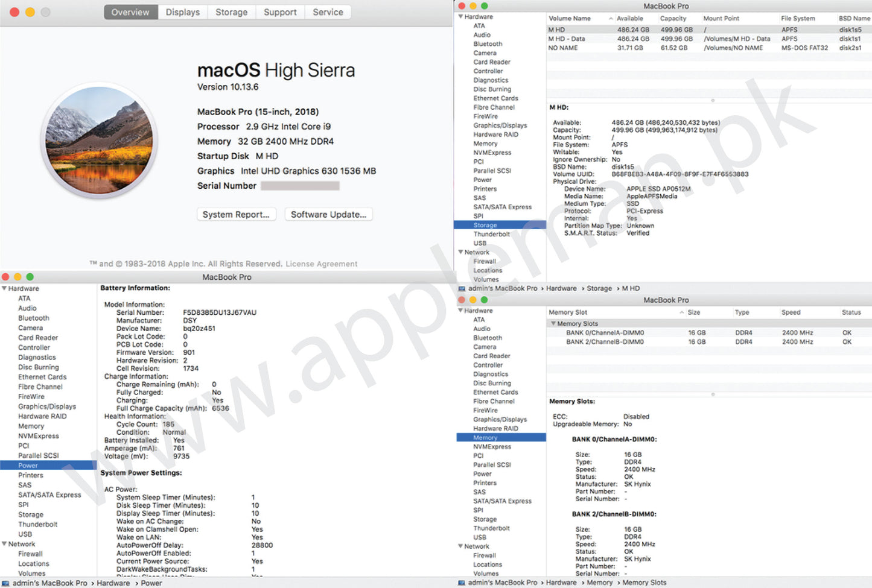872x588 pixels.
Task: Open the Storage tab in About This Mac
Action: coord(232,12)
